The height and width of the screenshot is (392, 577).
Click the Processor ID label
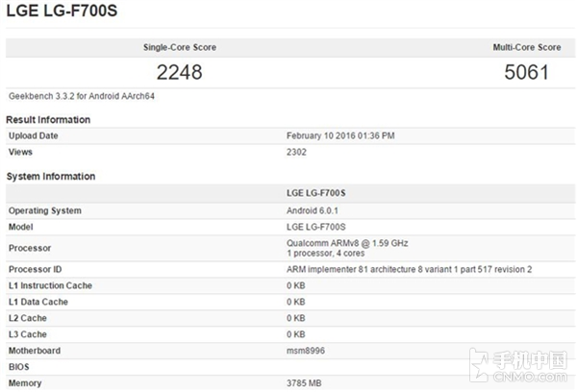pyautogui.click(x=36, y=270)
